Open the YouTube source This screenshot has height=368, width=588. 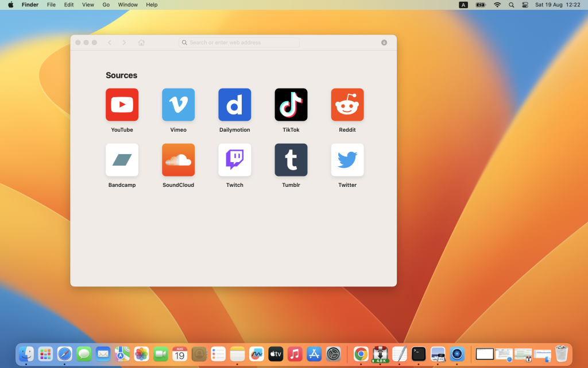pyautogui.click(x=122, y=105)
